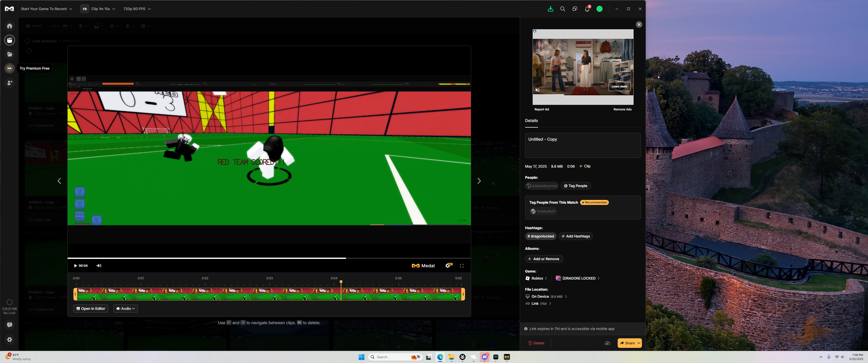Open File Explorer from the taskbar

tap(451, 357)
